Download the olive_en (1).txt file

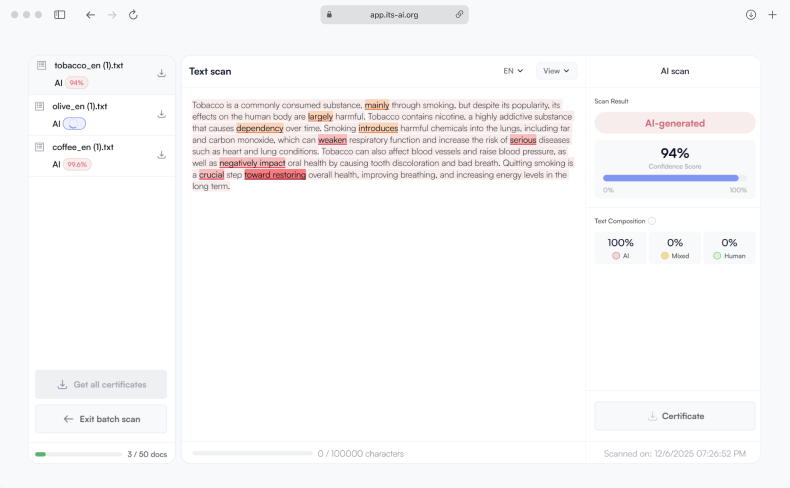(x=162, y=114)
